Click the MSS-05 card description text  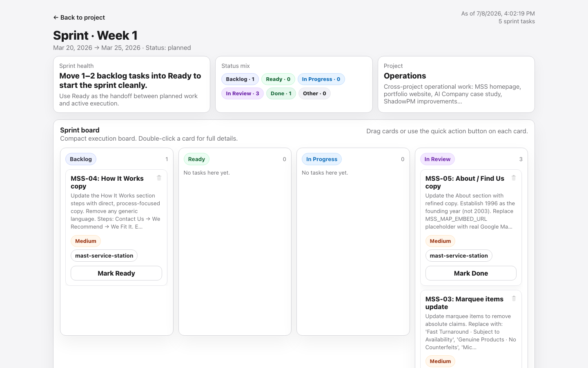click(470, 211)
